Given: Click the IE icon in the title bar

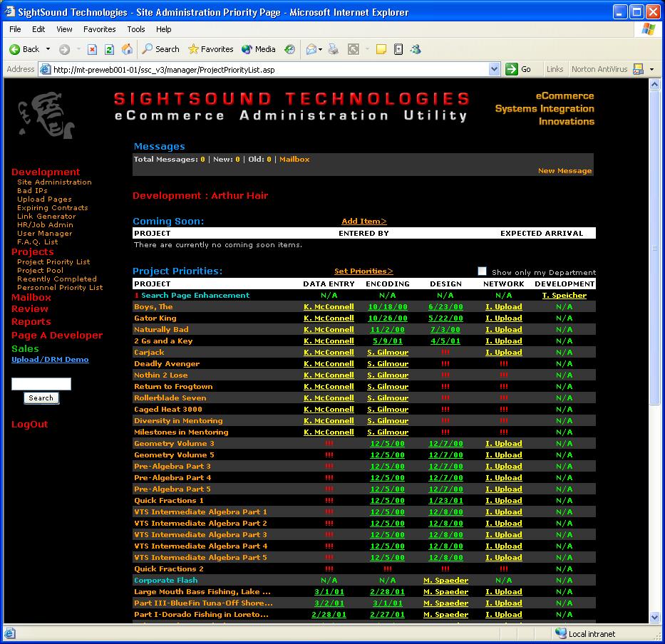Looking at the screenshot, I should (x=10, y=11).
